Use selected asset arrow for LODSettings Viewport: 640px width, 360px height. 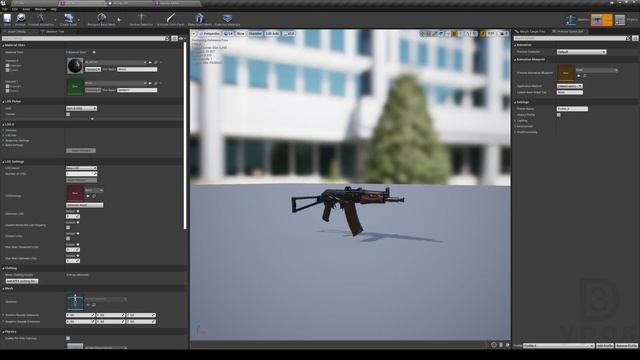point(88,196)
